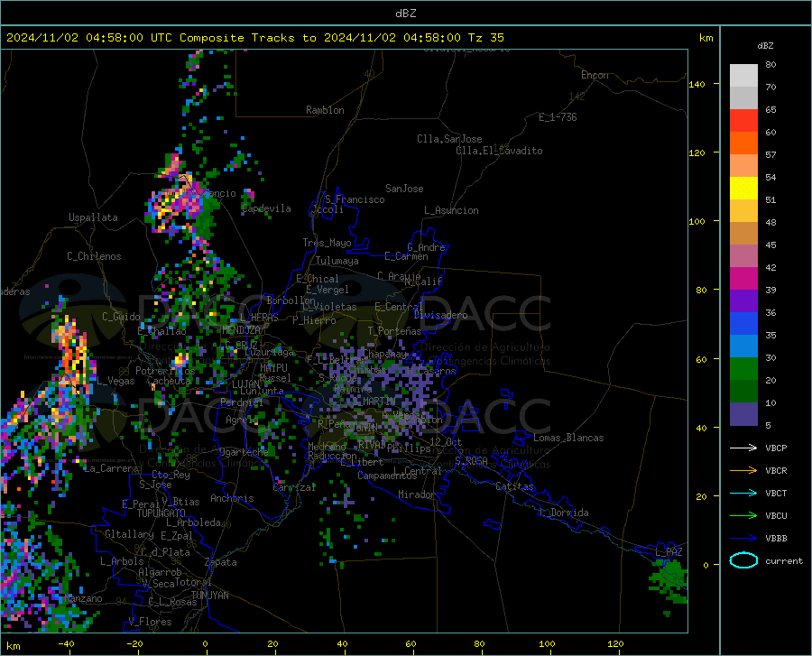Click the UTC Composite Tracks timestamp header
Viewport: 812px width, 656px height.
point(254,38)
